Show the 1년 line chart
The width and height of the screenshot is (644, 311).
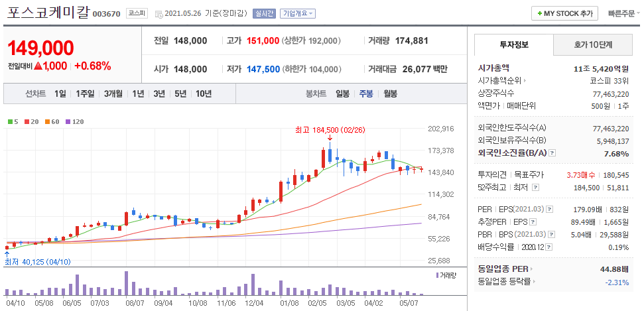point(138,93)
